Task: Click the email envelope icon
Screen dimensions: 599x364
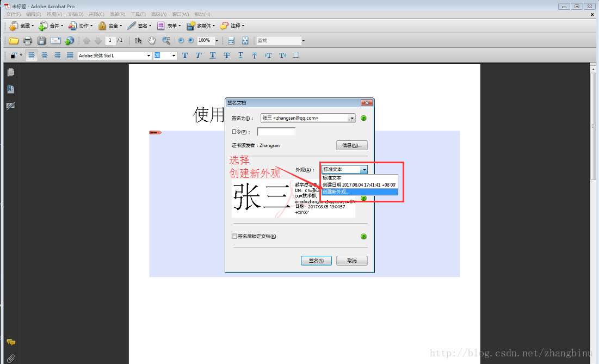Action: pos(55,40)
